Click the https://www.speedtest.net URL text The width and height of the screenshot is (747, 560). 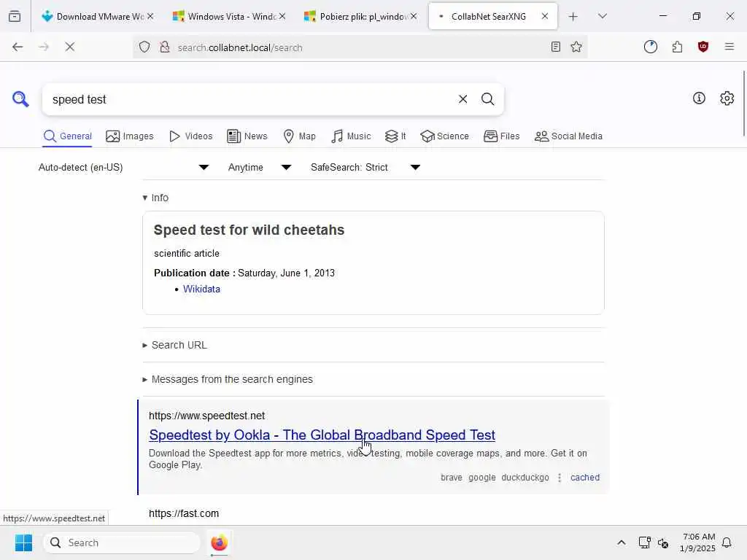pyautogui.click(x=206, y=416)
